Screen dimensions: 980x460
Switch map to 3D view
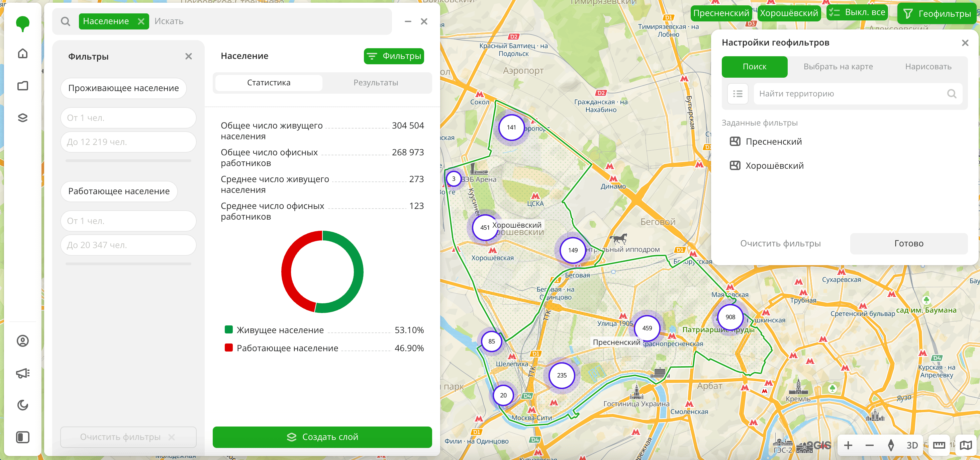click(x=912, y=445)
